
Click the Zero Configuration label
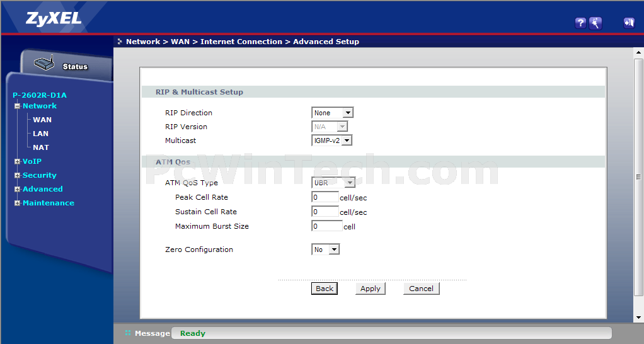[198, 249]
